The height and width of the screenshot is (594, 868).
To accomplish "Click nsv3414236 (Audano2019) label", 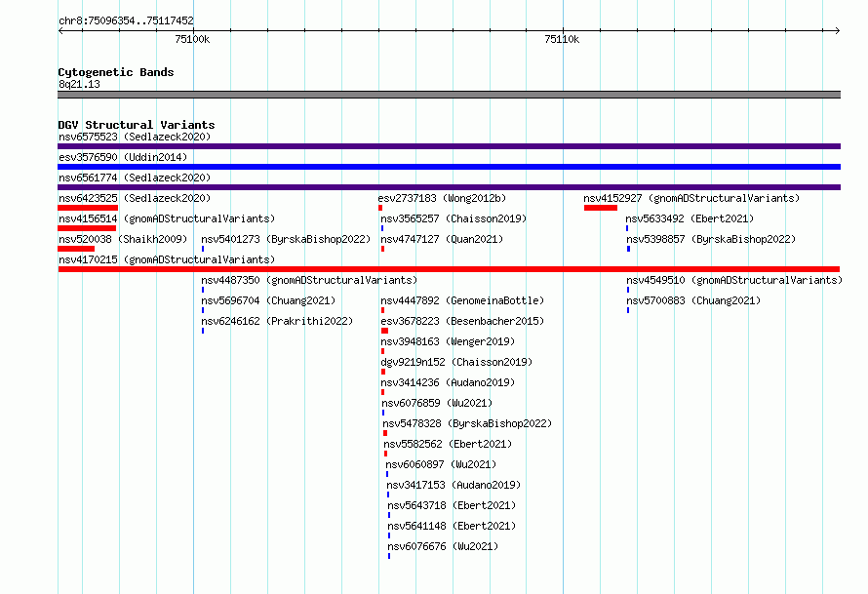I will coord(448,382).
